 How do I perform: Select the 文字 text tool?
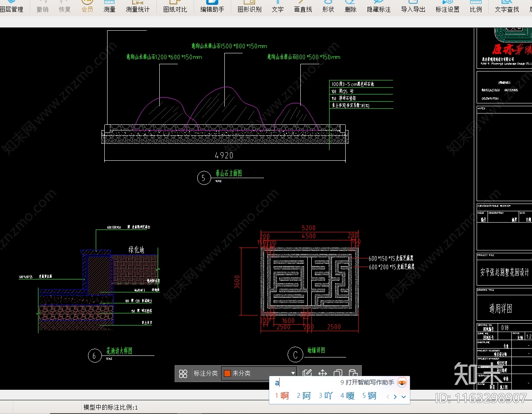click(x=278, y=7)
